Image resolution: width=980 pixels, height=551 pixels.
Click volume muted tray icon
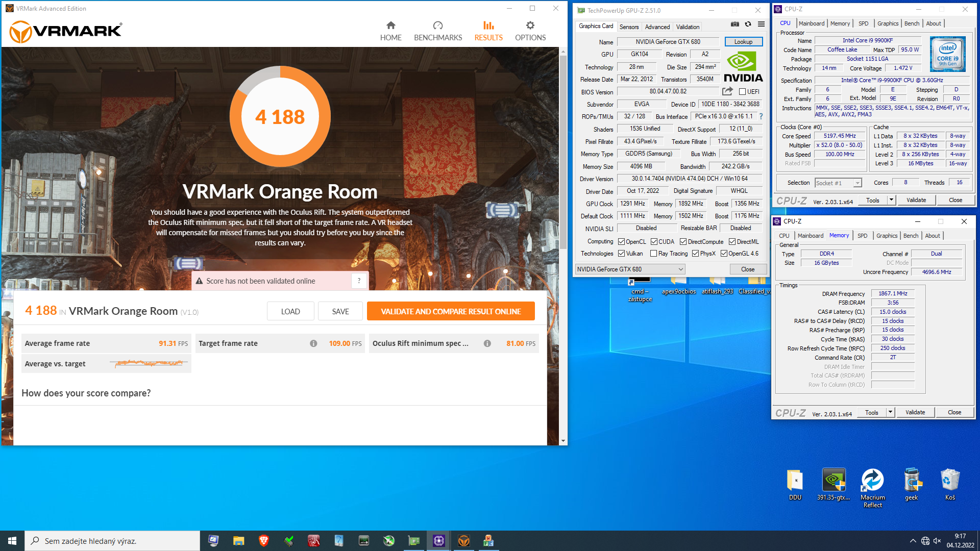coord(937,541)
